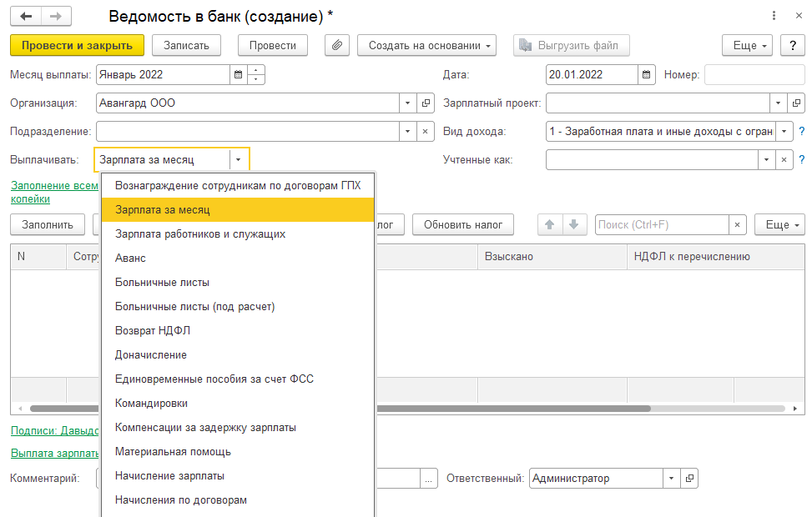Click the Записать button
This screenshot has height=517, width=812.
tap(192, 45)
